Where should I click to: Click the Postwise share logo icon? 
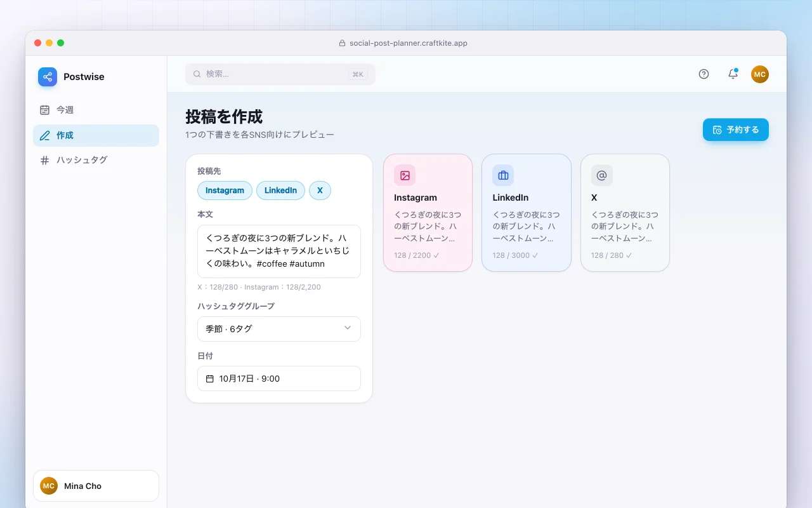click(x=48, y=77)
